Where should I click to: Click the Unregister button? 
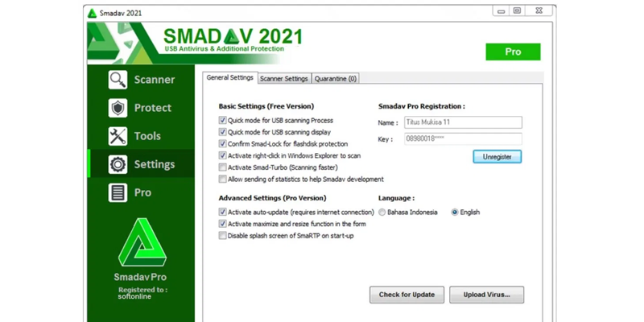(497, 157)
